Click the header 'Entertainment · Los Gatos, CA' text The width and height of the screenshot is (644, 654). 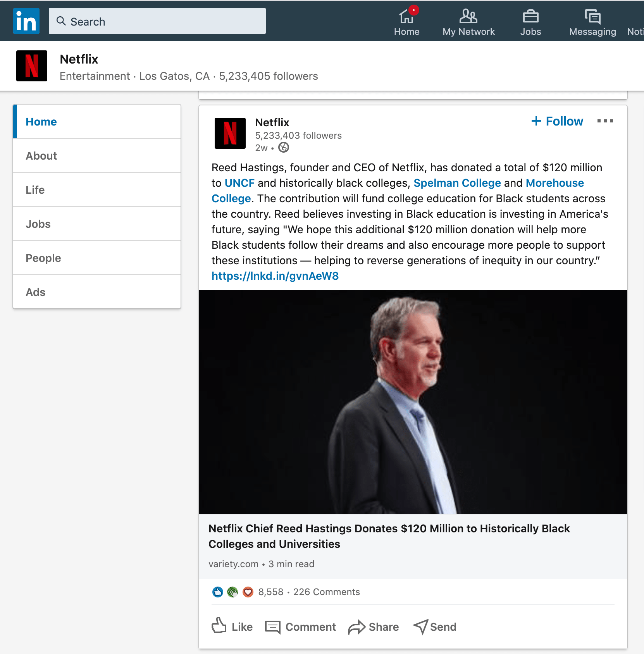click(x=134, y=76)
